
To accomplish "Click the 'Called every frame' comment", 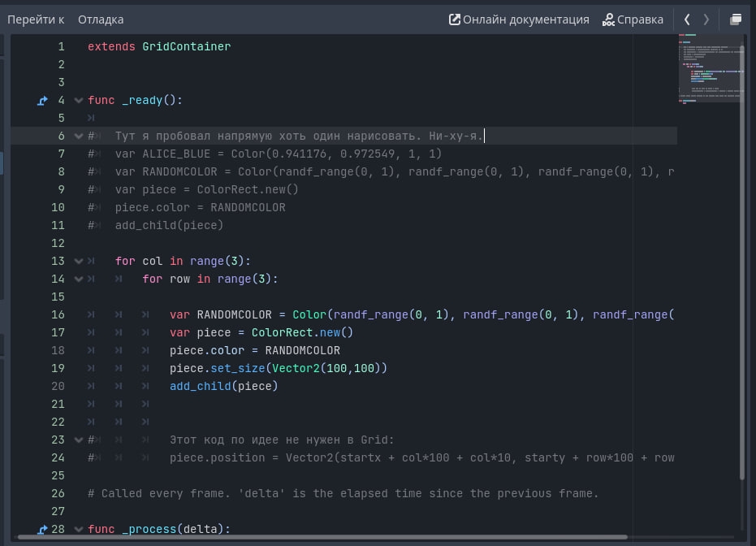I will 343,493.
